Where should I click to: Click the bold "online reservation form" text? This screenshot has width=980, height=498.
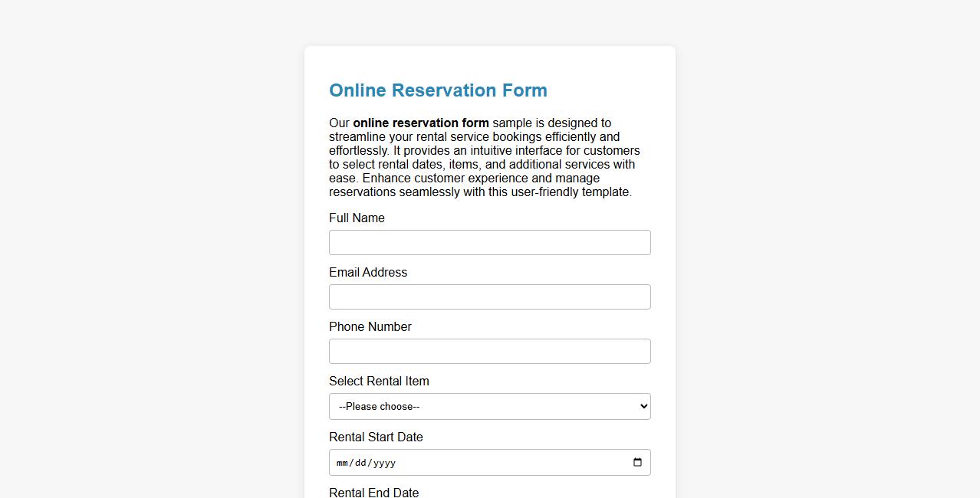420,123
